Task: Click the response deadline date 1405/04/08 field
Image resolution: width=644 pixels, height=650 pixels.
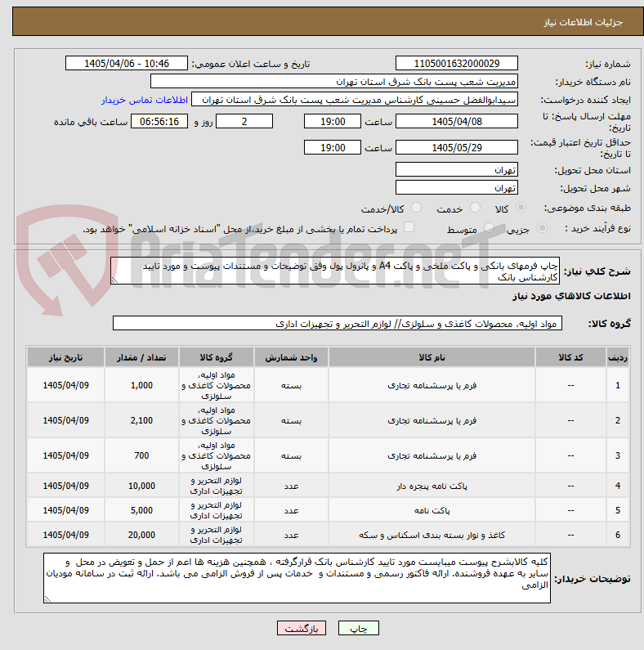Action: coord(457,122)
